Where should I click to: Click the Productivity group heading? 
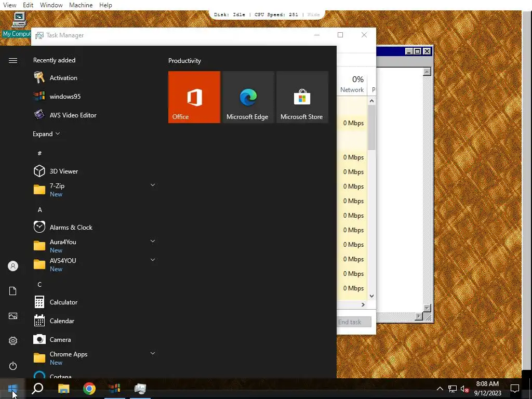click(184, 61)
